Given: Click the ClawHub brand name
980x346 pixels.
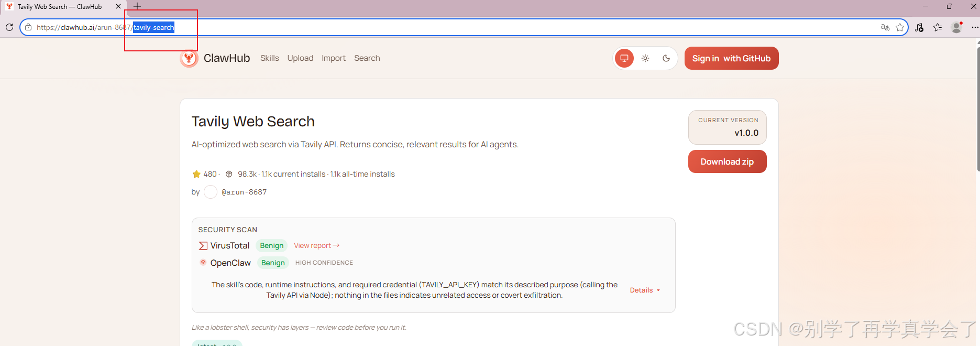Looking at the screenshot, I should (x=227, y=58).
